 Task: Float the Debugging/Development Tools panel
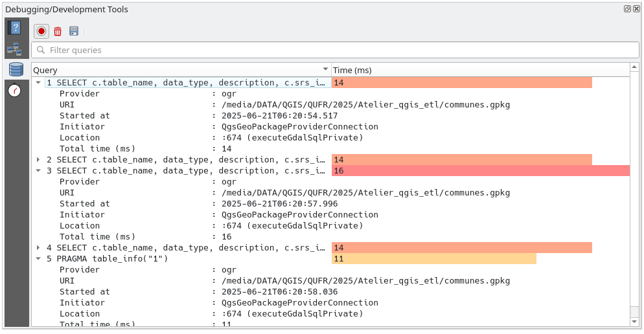click(x=627, y=9)
